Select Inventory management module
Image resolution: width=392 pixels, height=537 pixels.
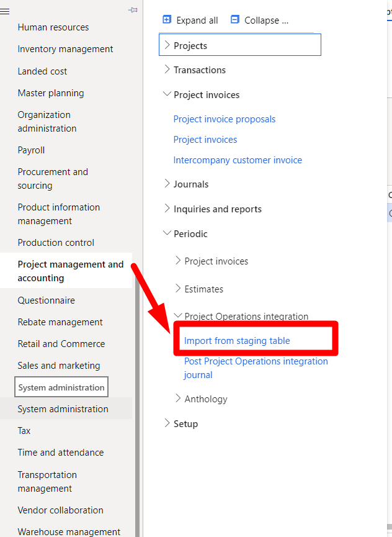tap(65, 49)
